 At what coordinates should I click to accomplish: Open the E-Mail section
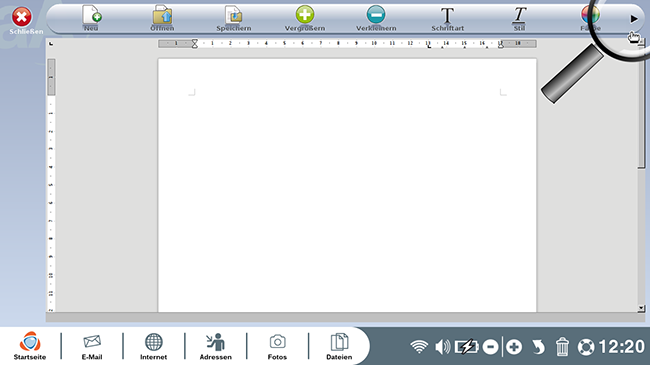pyautogui.click(x=92, y=346)
